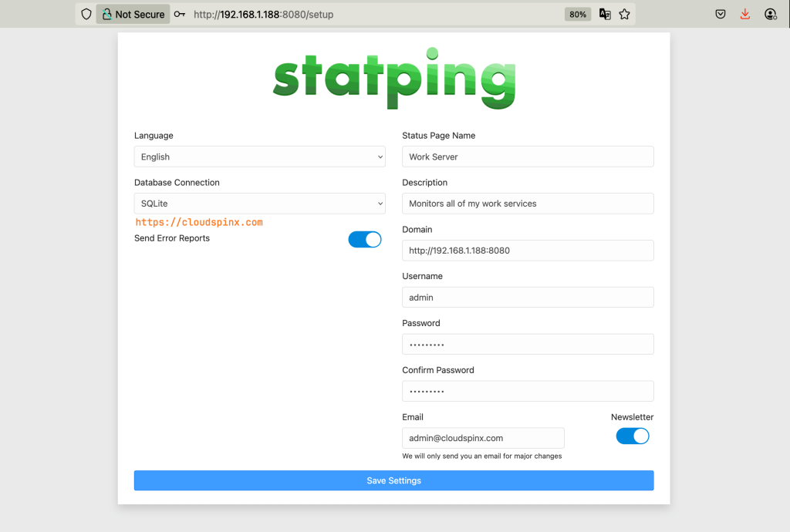The image size is (790, 532).
Task: Open the translate page icon
Action: [605, 14]
